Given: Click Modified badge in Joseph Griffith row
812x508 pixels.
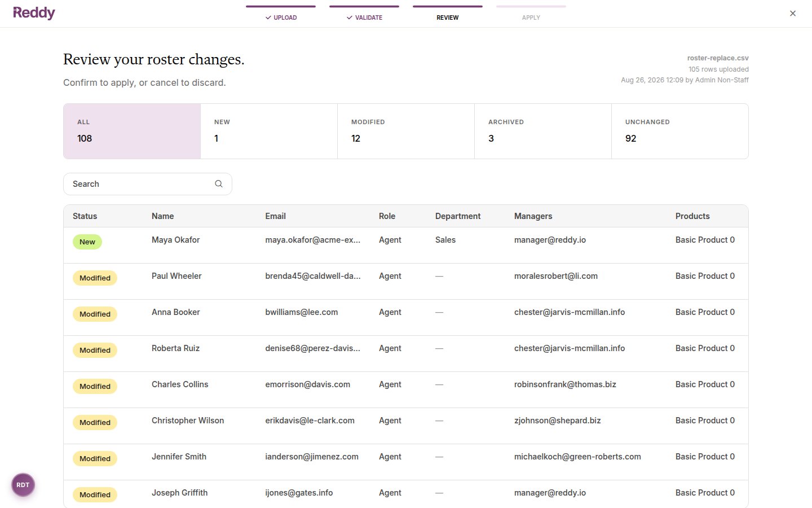Looking at the screenshot, I should 95,495.
